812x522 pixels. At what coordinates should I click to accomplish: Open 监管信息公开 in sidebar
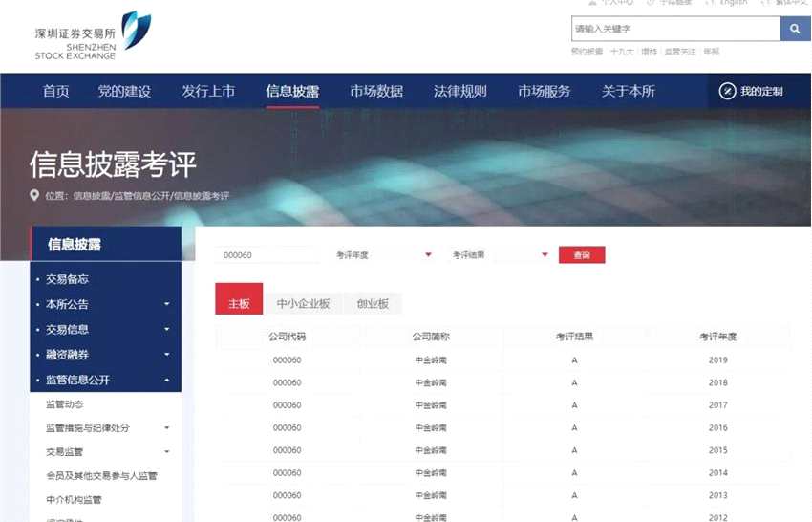click(77, 380)
